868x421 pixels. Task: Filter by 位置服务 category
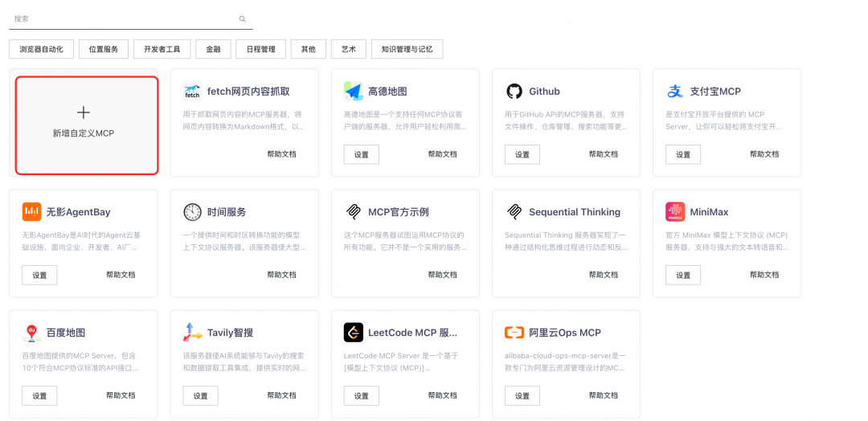(x=104, y=49)
